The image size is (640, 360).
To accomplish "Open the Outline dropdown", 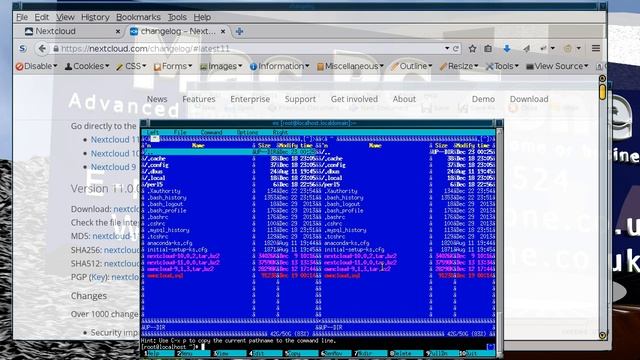I will tap(411, 66).
